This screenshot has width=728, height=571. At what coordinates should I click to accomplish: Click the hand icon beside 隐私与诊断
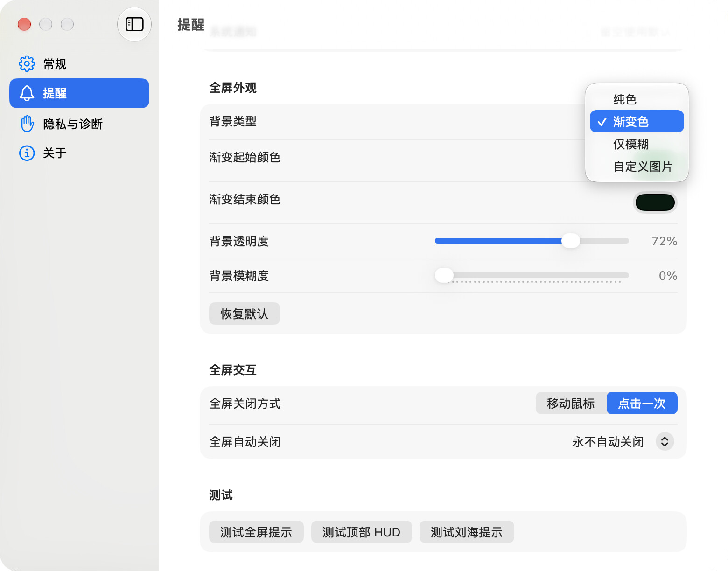[x=27, y=124]
